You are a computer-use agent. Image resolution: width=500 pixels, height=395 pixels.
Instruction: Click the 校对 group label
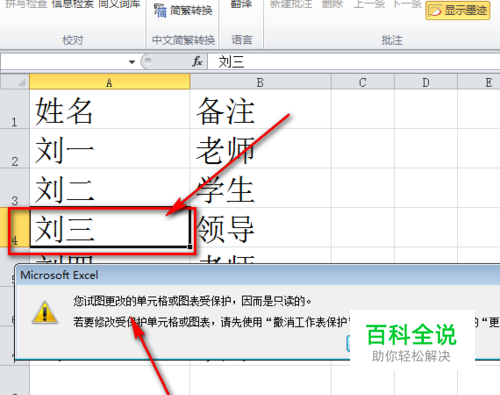(73, 40)
